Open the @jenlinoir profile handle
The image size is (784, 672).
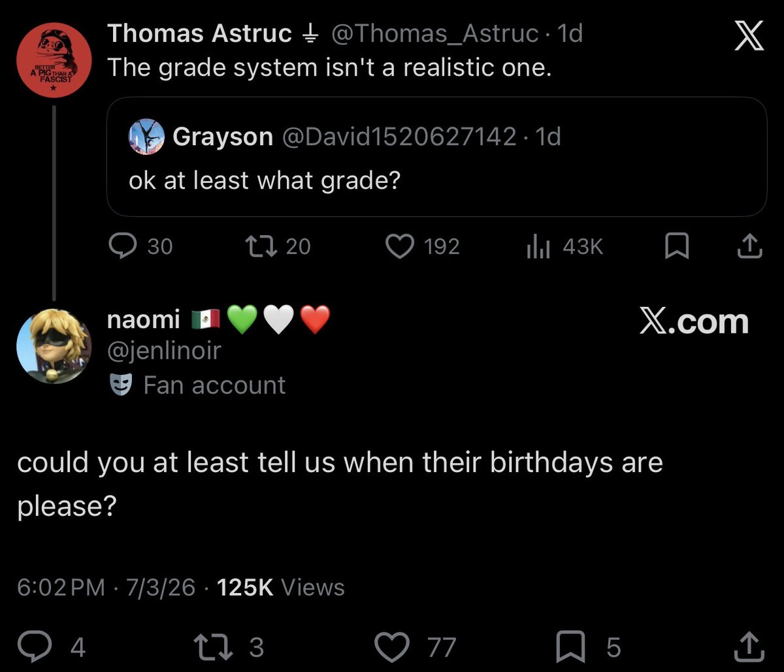[x=164, y=351]
